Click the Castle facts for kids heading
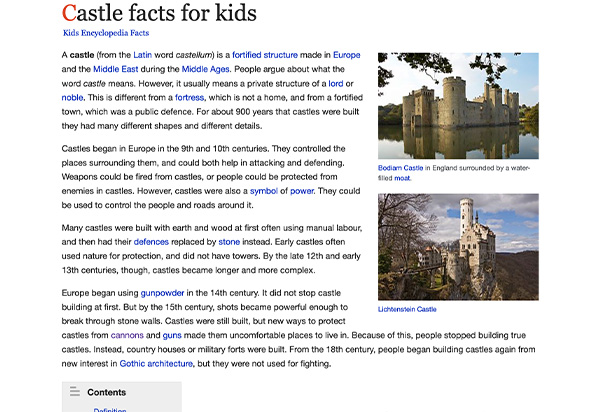The image size is (600, 412). (159, 13)
